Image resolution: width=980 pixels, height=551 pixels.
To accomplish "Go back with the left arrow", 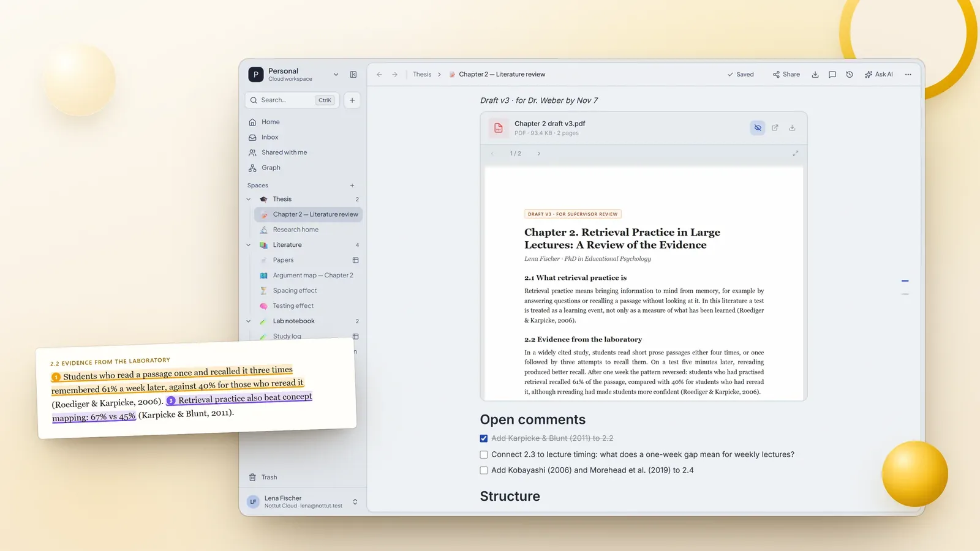I will click(x=379, y=75).
